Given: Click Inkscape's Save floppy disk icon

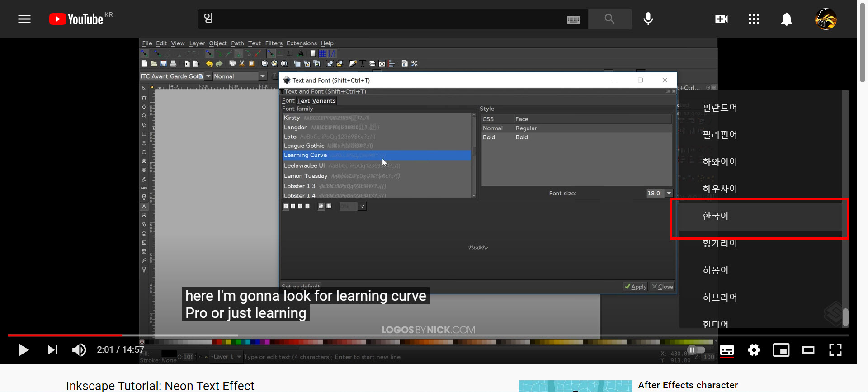Looking at the screenshot, I should coord(164,64).
